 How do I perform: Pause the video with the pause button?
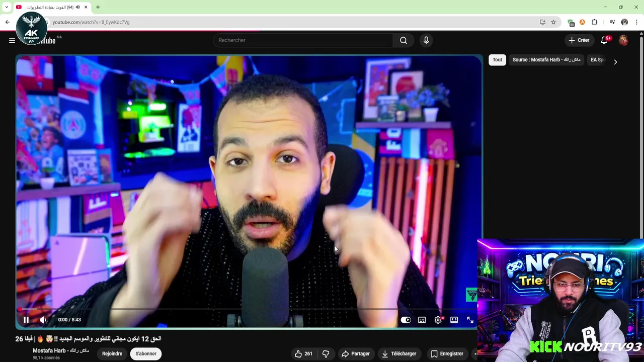coord(26,320)
